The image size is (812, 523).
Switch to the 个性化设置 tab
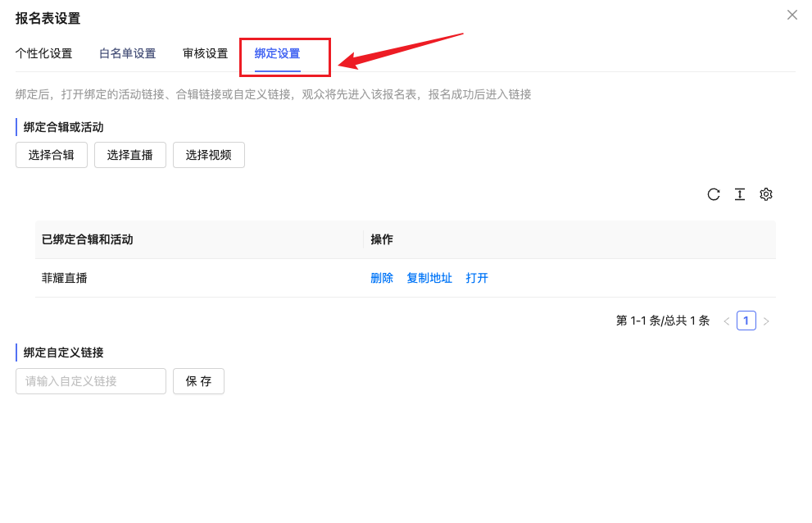43,54
